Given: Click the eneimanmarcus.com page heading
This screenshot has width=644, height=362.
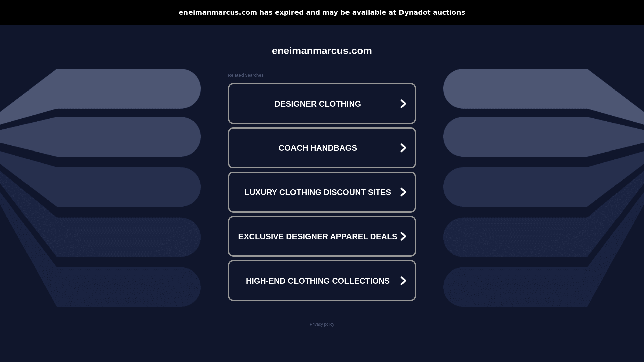Looking at the screenshot, I should [322, 51].
